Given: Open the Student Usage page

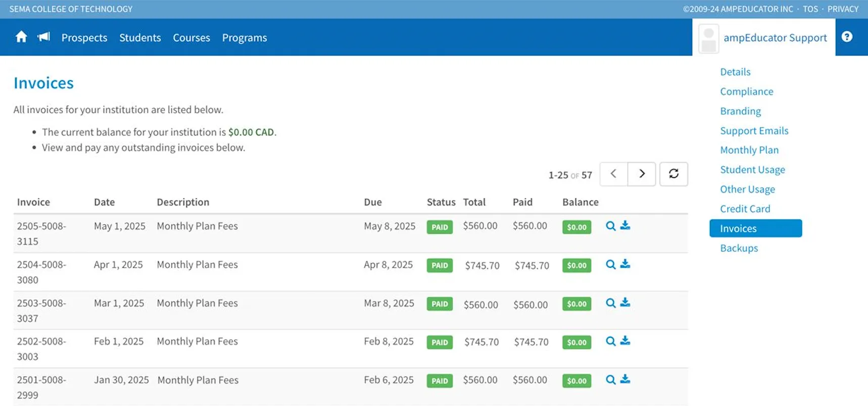Looking at the screenshot, I should [752, 170].
